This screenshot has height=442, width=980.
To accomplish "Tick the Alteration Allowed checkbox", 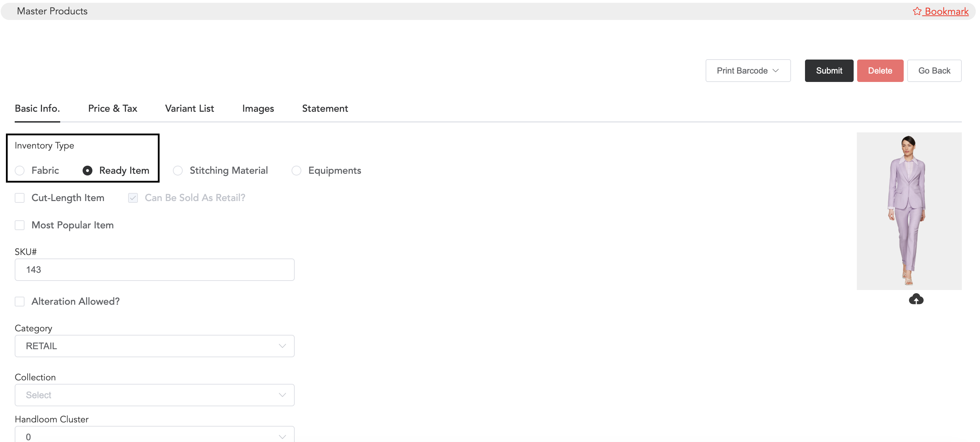I will (x=20, y=302).
